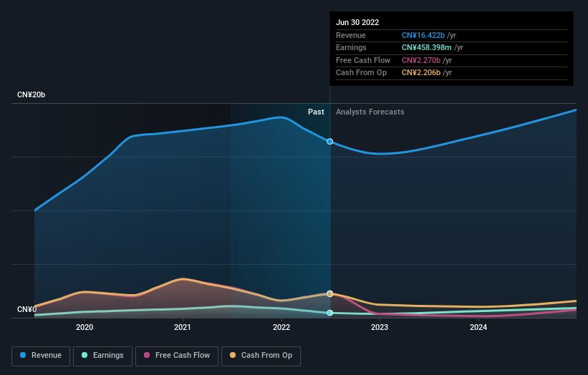
Task: Click the Past label on chart
Action: click(x=316, y=112)
